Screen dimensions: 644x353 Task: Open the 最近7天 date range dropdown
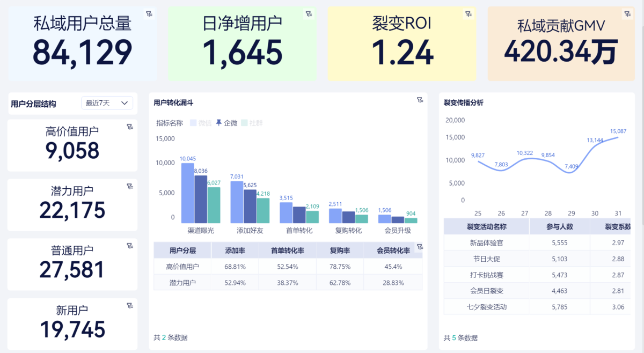point(107,103)
